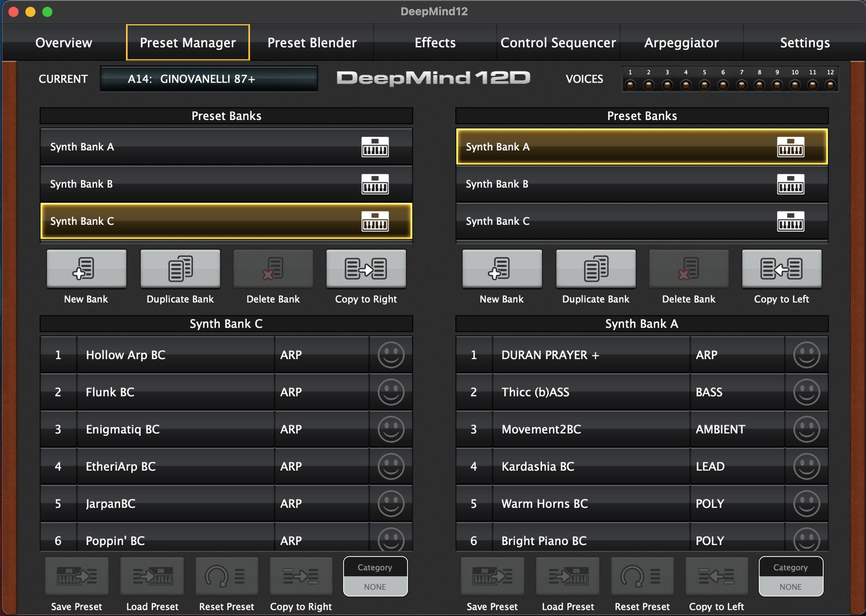Open the Overview tab
This screenshot has height=616, width=866.
64,43
